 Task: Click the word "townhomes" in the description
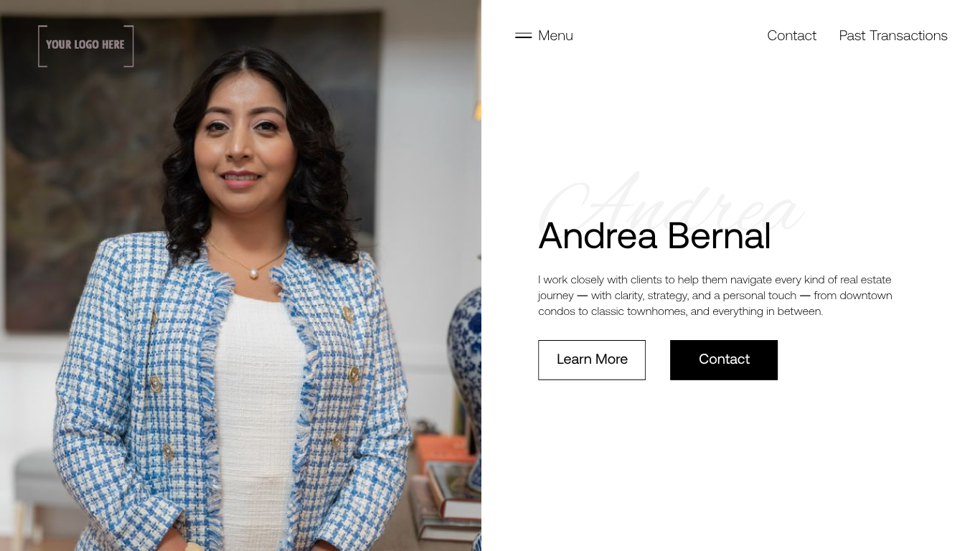point(656,311)
